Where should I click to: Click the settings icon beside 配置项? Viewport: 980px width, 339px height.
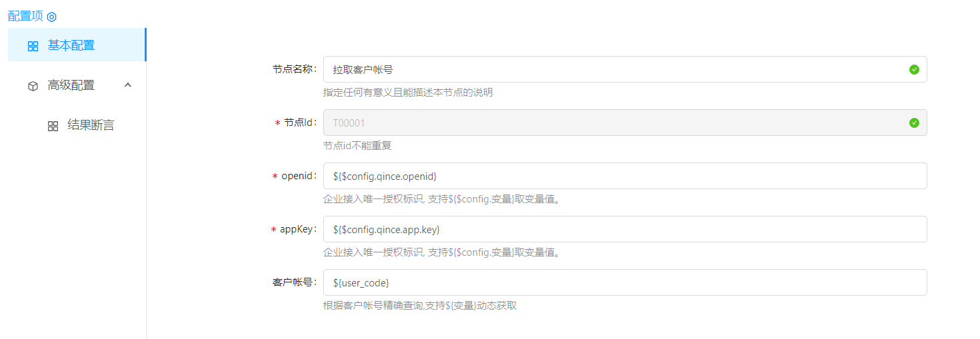point(52,17)
